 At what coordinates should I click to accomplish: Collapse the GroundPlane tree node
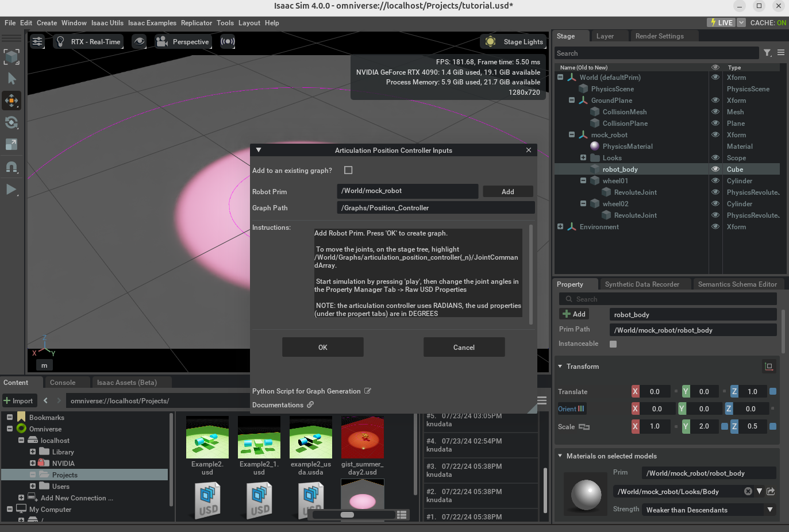[x=572, y=100]
